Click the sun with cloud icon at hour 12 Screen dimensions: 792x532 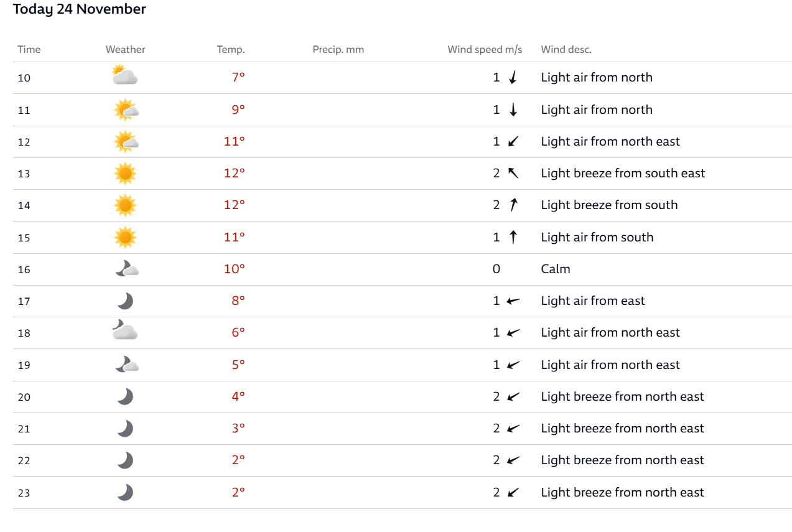tap(126, 141)
